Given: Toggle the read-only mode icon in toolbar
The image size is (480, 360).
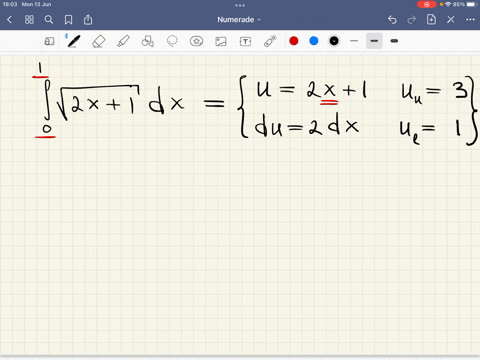Looking at the screenshot, I should tap(49, 41).
